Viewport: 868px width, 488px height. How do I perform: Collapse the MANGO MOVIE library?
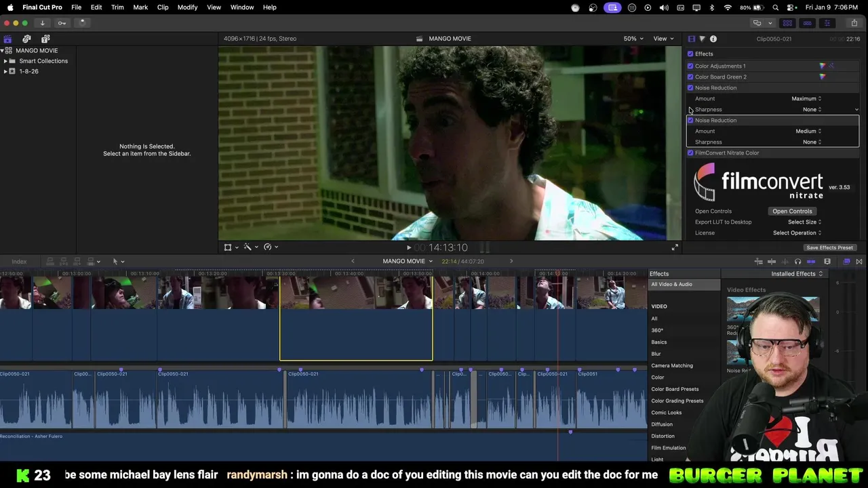coord(3,50)
